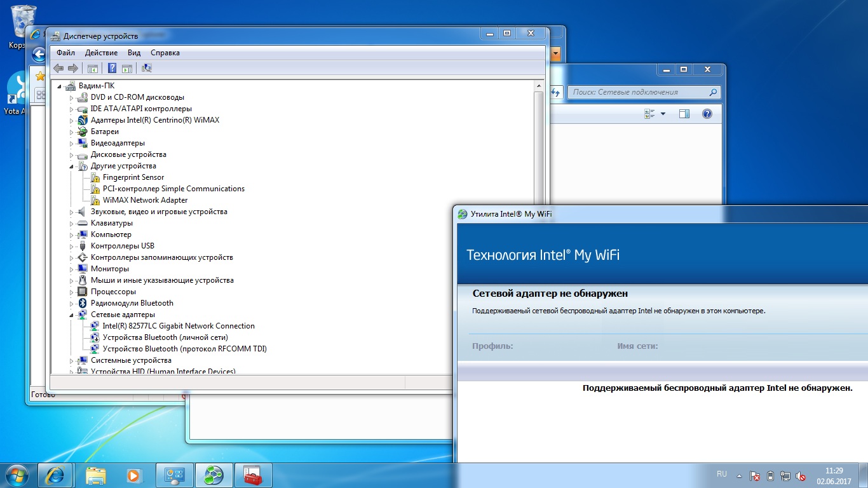Select WiMAX Network Adapter device
The height and width of the screenshot is (488, 868).
pos(145,200)
